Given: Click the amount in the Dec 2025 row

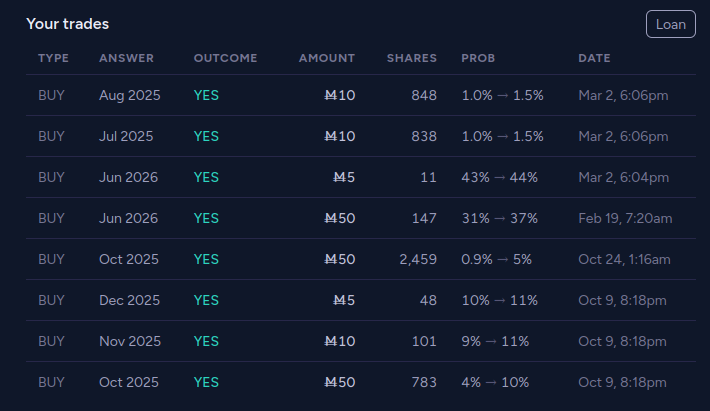Looking at the screenshot, I should 344,300.
